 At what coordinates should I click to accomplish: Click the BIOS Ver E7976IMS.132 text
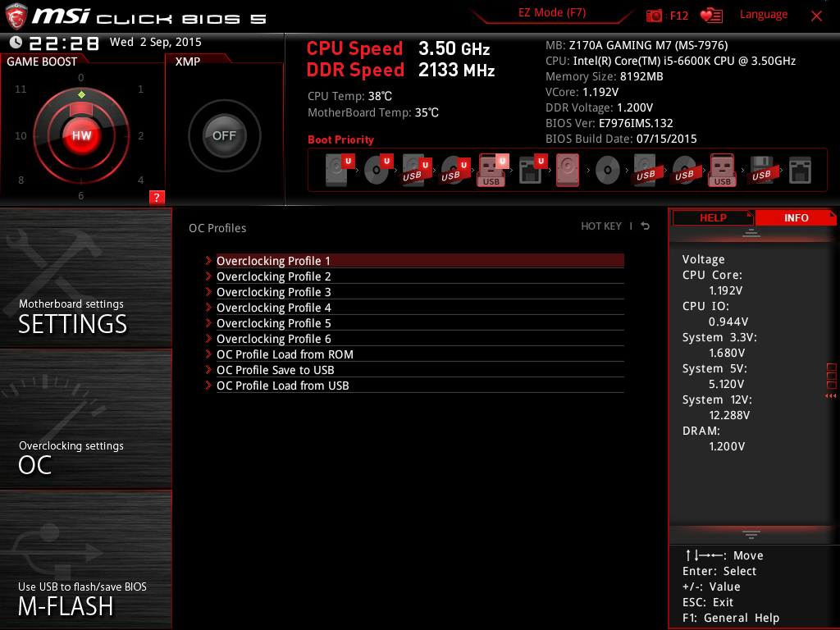[x=609, y=123]
